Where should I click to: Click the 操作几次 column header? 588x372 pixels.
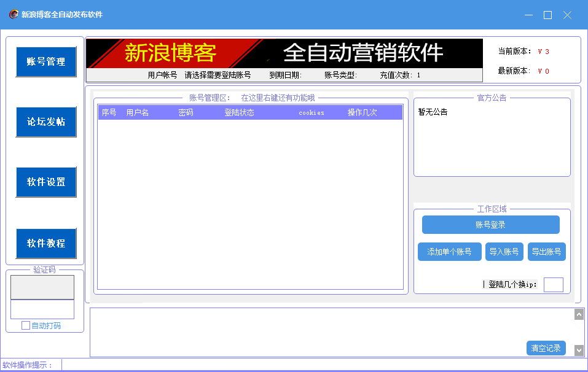coord(363,113)
